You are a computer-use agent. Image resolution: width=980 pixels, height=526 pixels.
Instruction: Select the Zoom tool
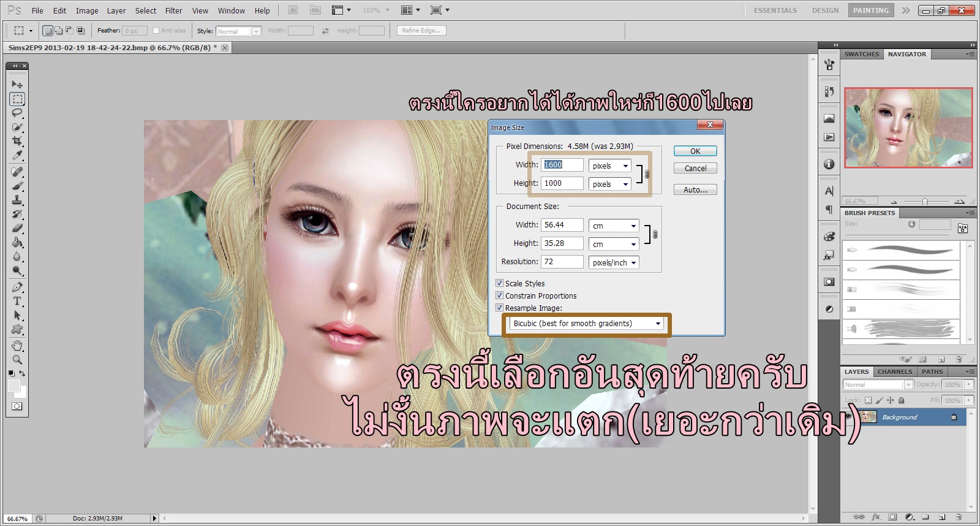point(17,359)
